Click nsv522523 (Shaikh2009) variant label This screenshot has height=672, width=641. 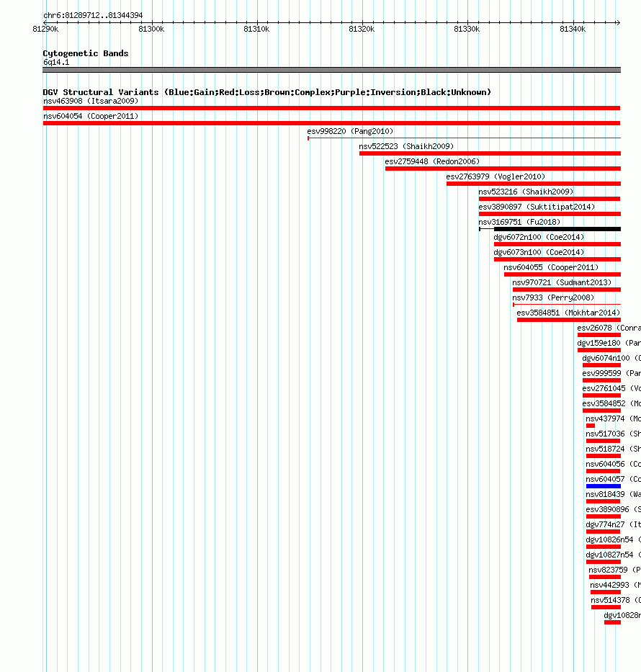tap(406, 146)
